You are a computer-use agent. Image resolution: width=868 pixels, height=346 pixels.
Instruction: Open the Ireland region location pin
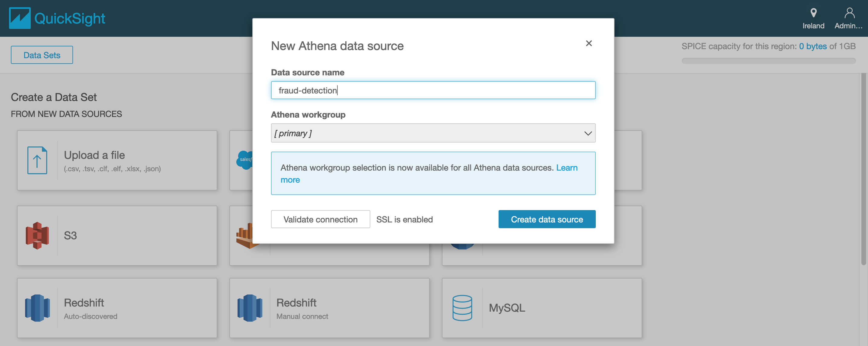pos(813,13)
